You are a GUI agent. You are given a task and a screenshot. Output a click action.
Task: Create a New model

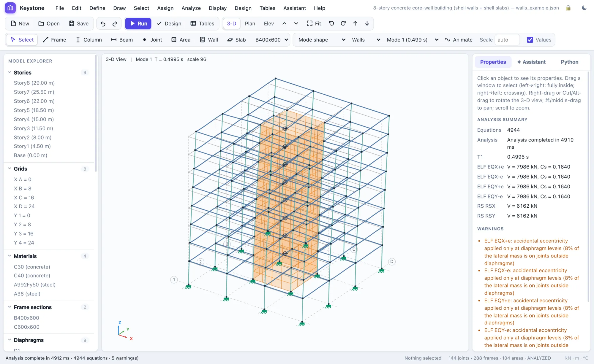coord(20,23)
